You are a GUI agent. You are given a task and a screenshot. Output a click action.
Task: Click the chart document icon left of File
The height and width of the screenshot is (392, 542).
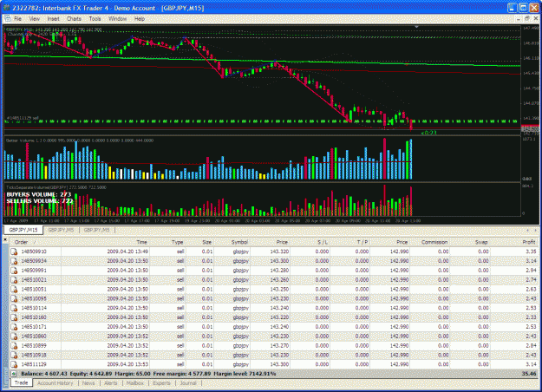(7, 19)
